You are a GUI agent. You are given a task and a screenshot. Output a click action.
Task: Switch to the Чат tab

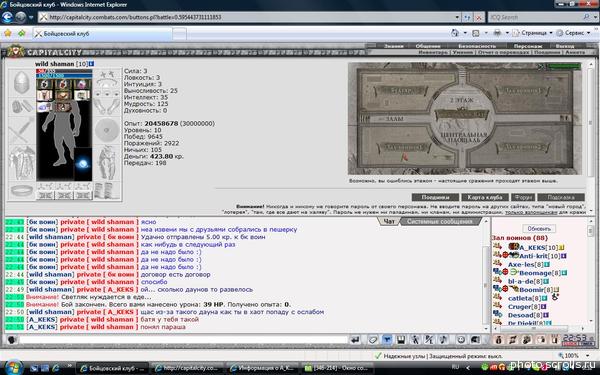(x=389, y=221)
